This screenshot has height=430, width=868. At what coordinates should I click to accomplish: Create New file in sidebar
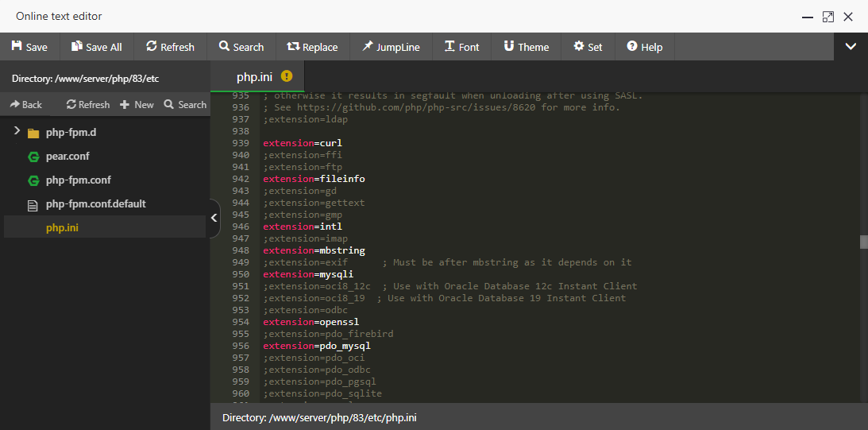pos(137,104)
